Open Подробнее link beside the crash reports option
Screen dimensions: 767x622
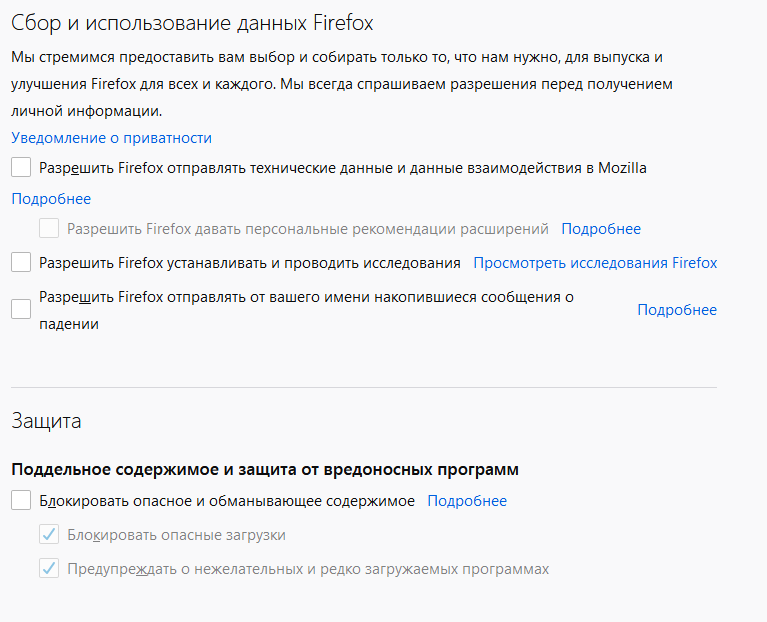pyautogui.click(x=677, y=310)
